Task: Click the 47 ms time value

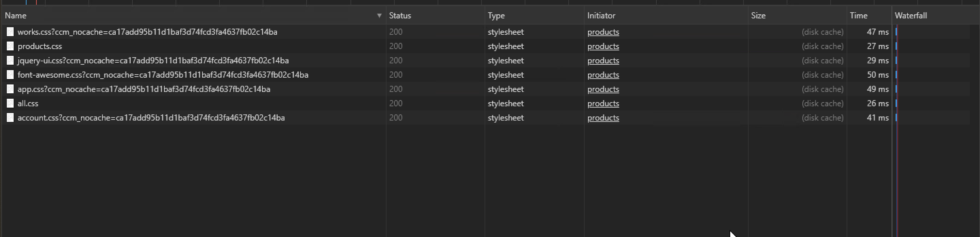Action: 878,32
